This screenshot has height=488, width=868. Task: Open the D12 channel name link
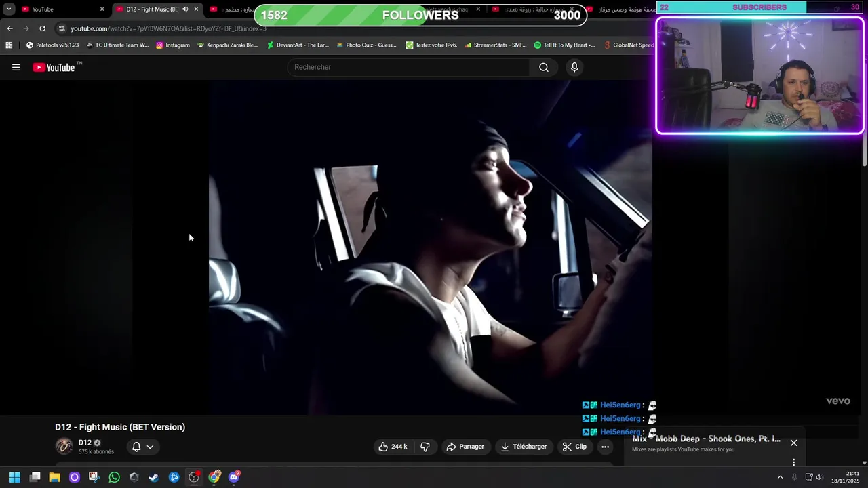(x=85, y=443)
